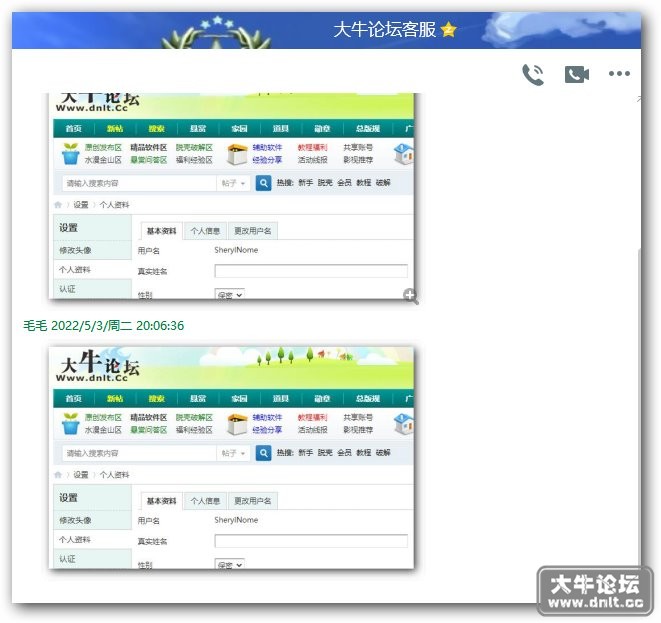Click the gold star badge beside 大牛论坛客服
Viewport: 661px width, 623px height.
tap(448, 30)
